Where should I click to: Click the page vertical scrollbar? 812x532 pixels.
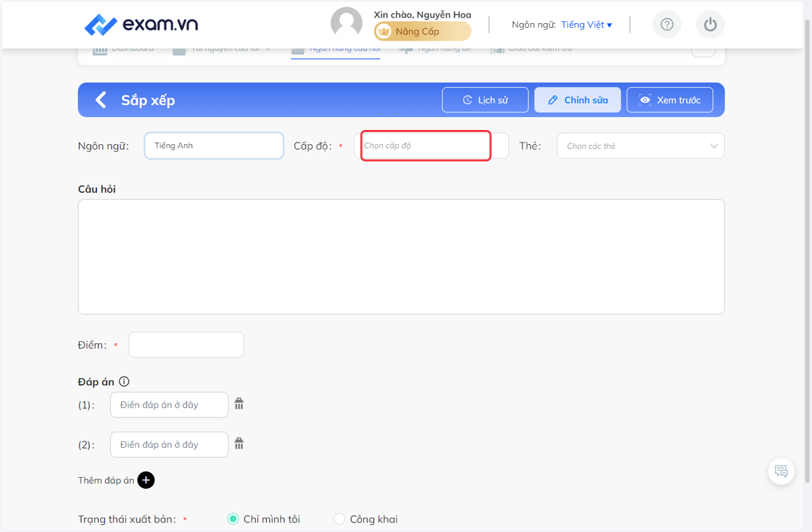pos(807,250)
